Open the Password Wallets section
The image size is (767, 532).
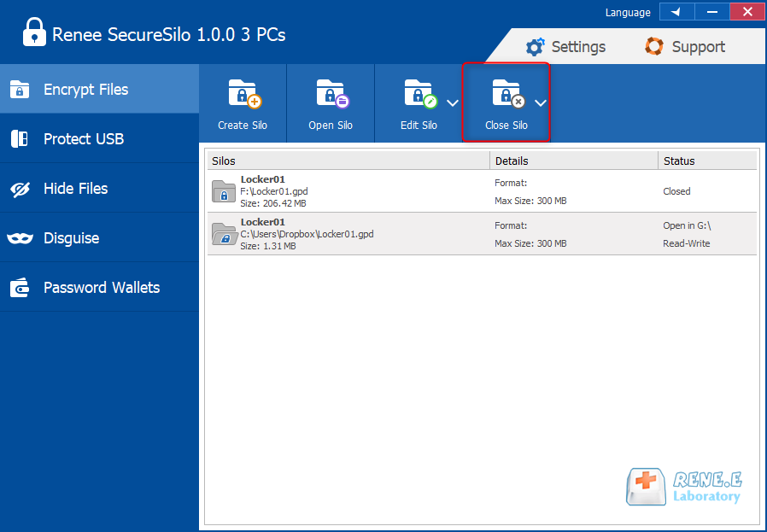tap(101, 288)
